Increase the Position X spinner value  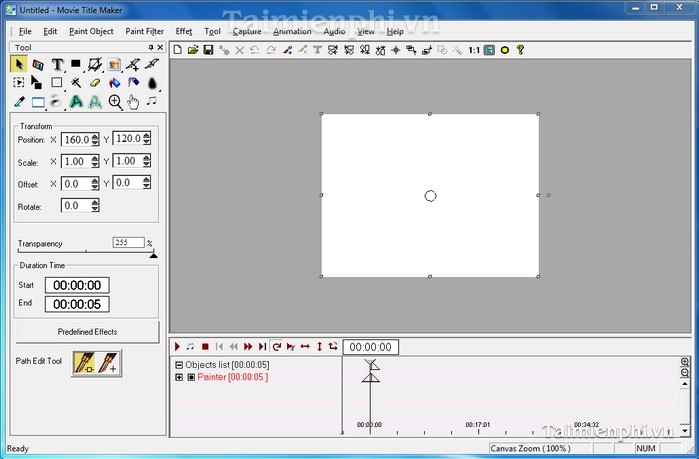pyautogui.click(x=95, y=136)
